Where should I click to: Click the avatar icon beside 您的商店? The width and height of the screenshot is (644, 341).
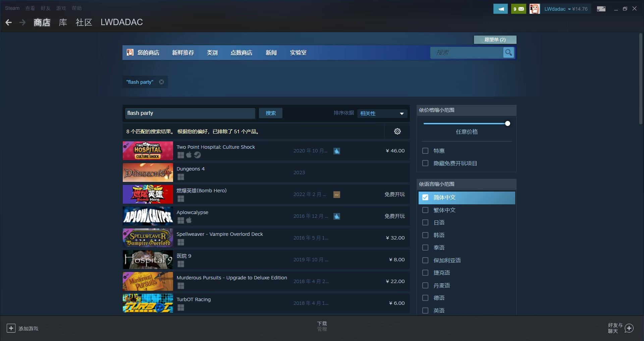click(130, 53)
